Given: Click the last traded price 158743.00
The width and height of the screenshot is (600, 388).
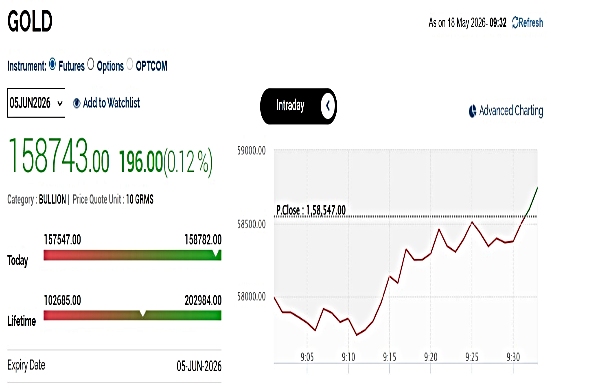Looking at the screenshot, I should pos(59,157).
